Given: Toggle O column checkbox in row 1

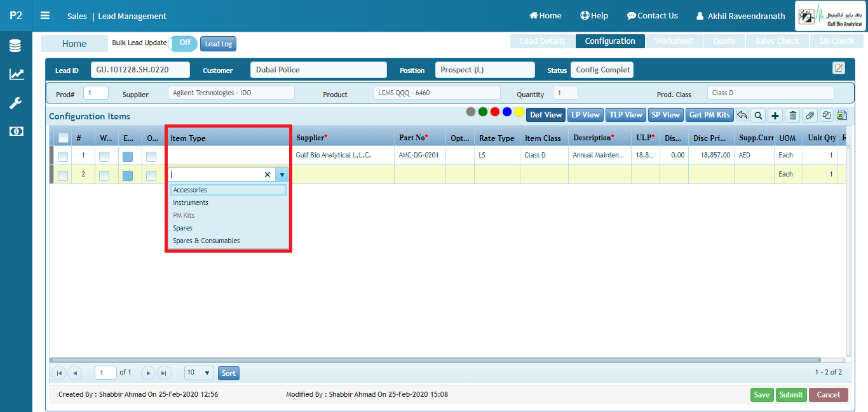Looking at the screenshot, I should coord(151,156).
